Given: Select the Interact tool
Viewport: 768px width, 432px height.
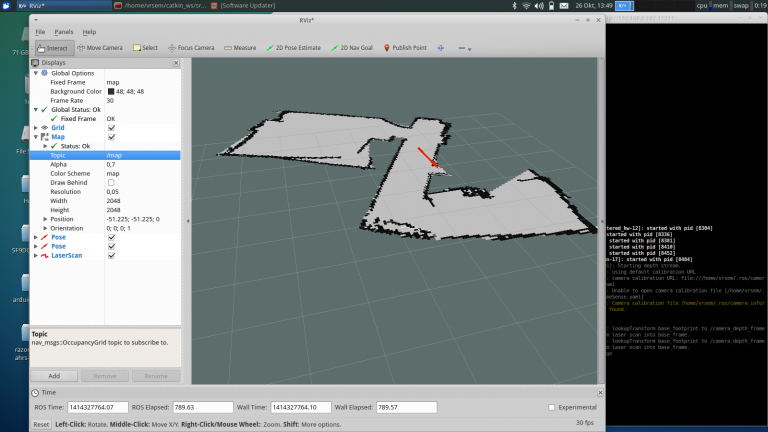Looking at the screenshot, I should [53, 48].
